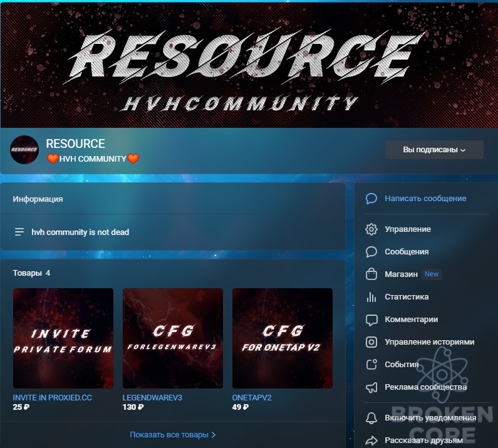Viewport: 498px width, 448px height.
Task: Click the Статистика bar chart icon
Action: click(371, 297)
